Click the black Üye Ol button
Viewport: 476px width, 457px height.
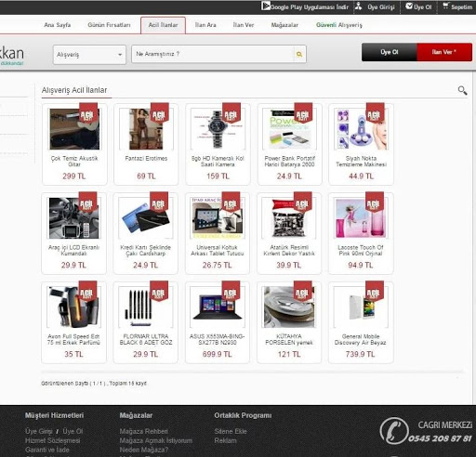390,52
